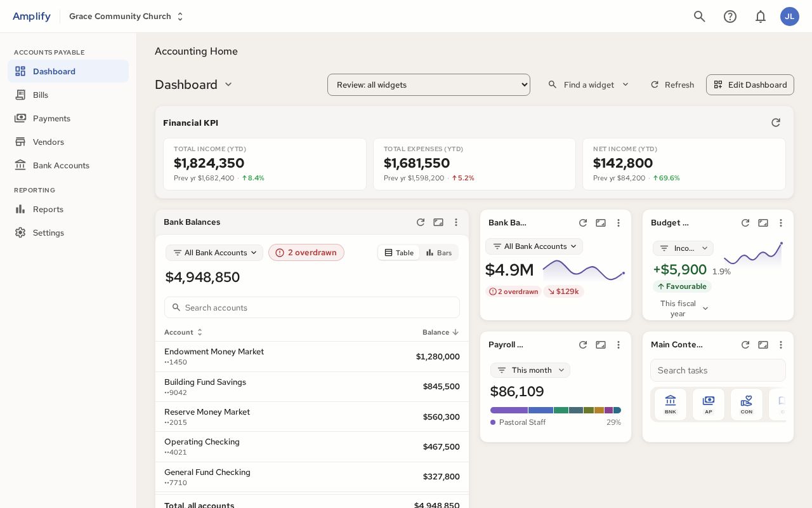Open the BNK bank shortcut tile
The image size is (812, 508).
click(671, 404)
